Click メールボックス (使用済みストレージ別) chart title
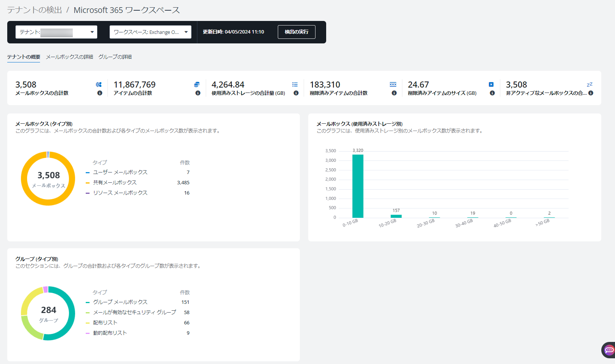Viewport: 615px width, 364px height. coord(359,124)
